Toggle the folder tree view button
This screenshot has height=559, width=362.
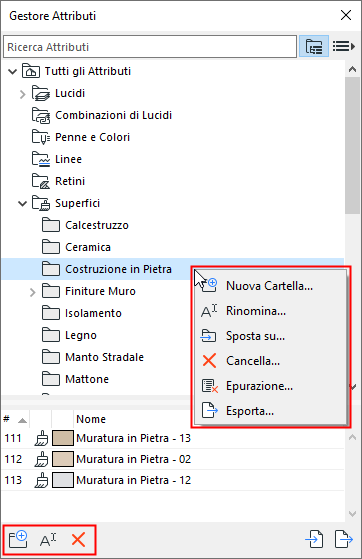313,46
